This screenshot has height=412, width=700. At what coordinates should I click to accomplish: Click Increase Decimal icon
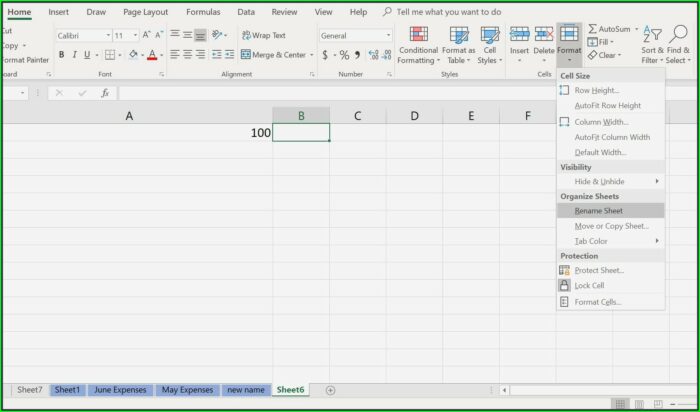click(x=373, y=55)
